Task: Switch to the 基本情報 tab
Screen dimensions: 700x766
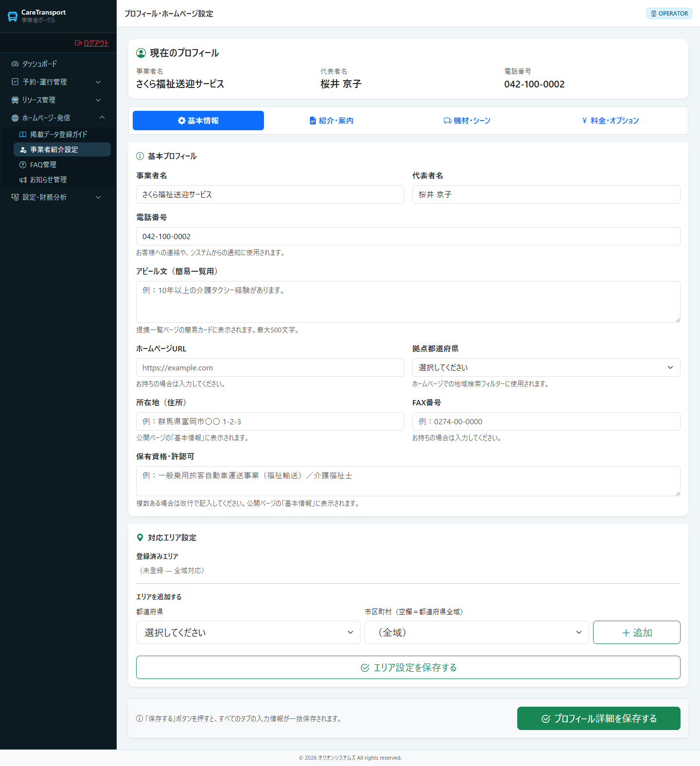Action: tap(198, 121)
